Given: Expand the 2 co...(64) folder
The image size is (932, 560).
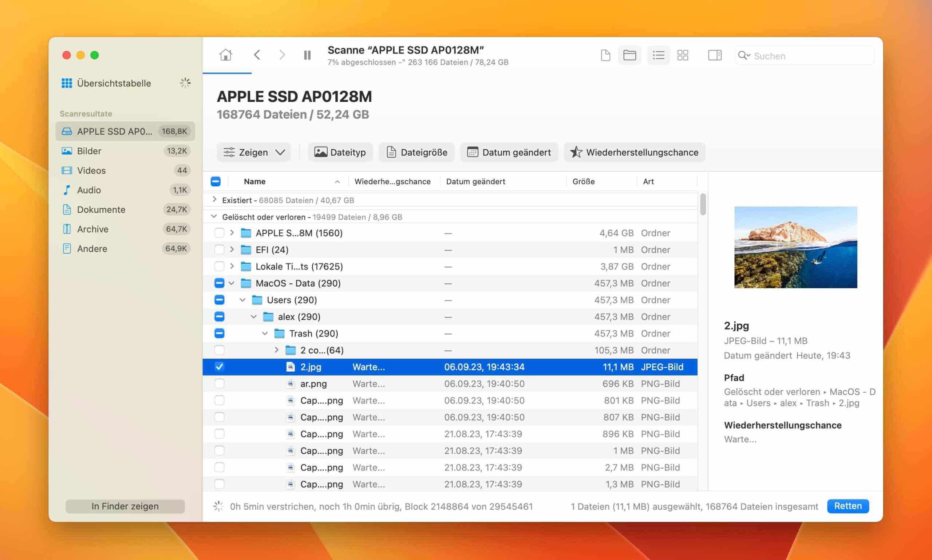Looking at the screenshot, I should (x=277, y=350).
